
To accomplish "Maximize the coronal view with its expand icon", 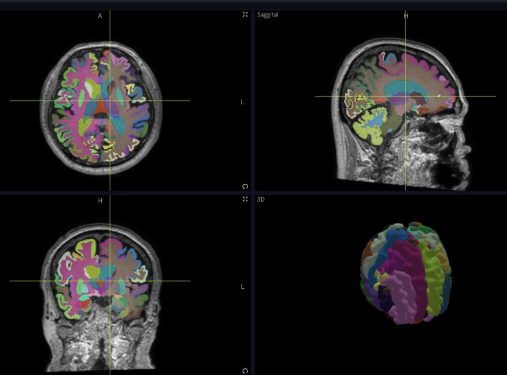I will click(245, 199).
